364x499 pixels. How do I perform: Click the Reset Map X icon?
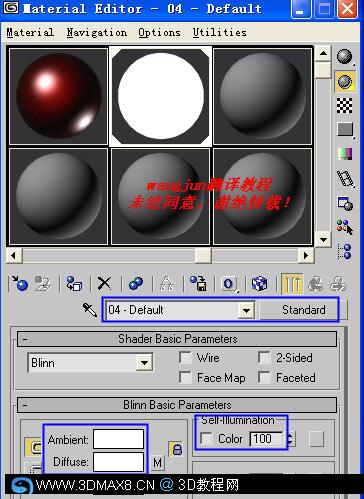[x=104, y=284]
